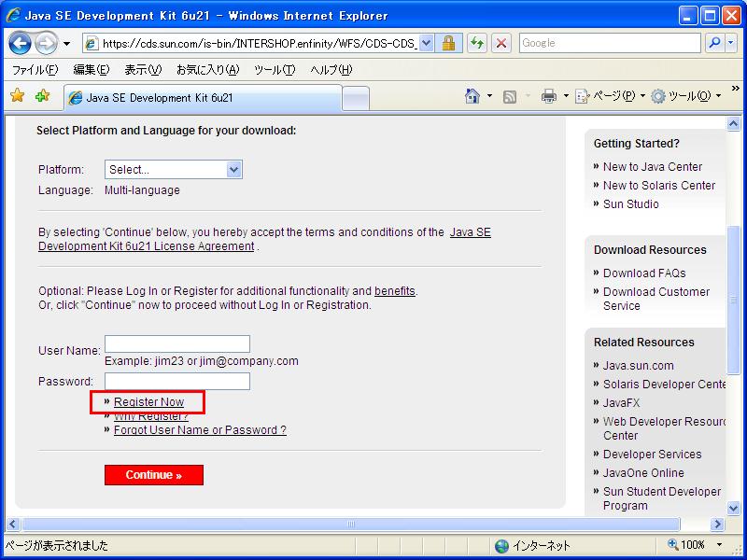Open the ページ(P) toolbar menu

click(x=610, y=96)
